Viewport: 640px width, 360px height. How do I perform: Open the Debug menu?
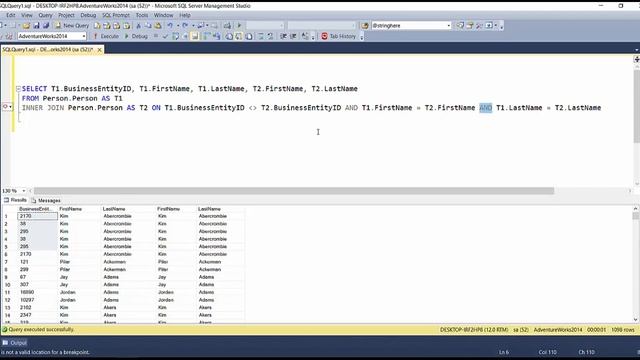coord(88,15)
